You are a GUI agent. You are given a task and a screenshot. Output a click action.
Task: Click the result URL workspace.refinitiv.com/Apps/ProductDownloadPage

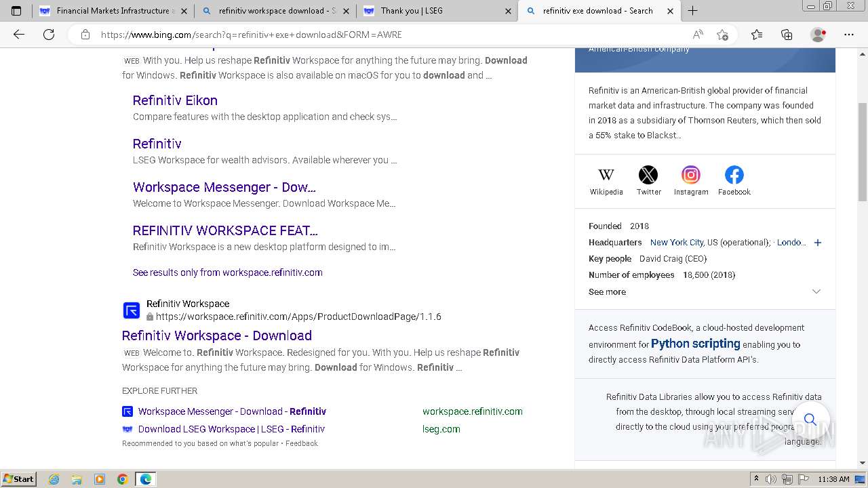click(298, 317)
